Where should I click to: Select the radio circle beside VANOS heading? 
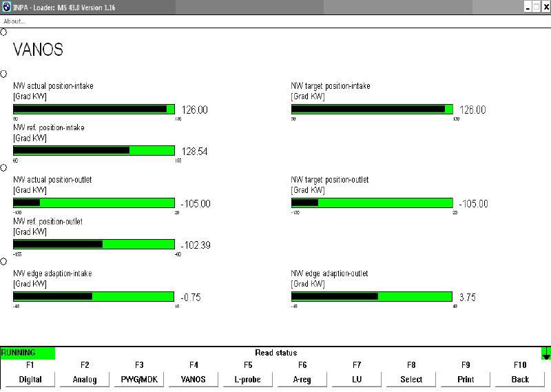(x=3, y=32)
